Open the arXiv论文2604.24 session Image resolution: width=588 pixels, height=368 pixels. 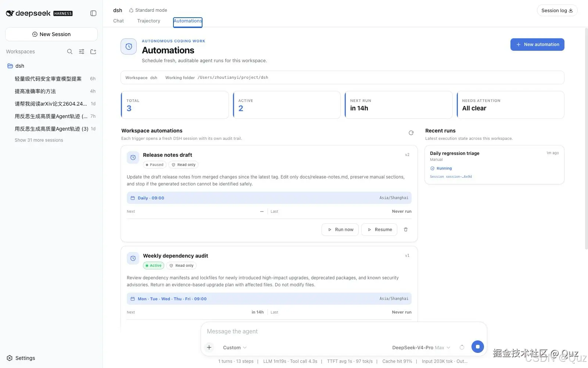click(x=51, y=104)
